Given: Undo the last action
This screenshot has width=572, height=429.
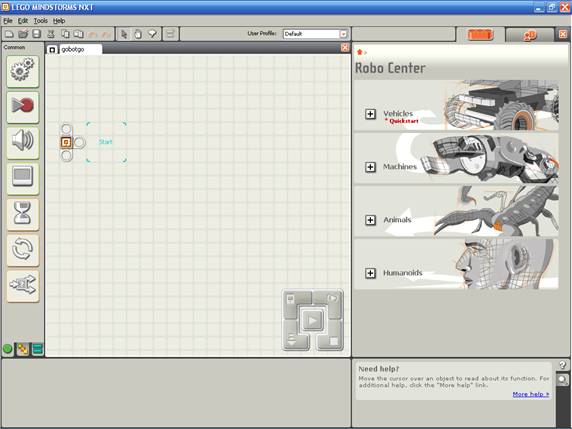Looking at the screenshot, I should coord(93,34).
